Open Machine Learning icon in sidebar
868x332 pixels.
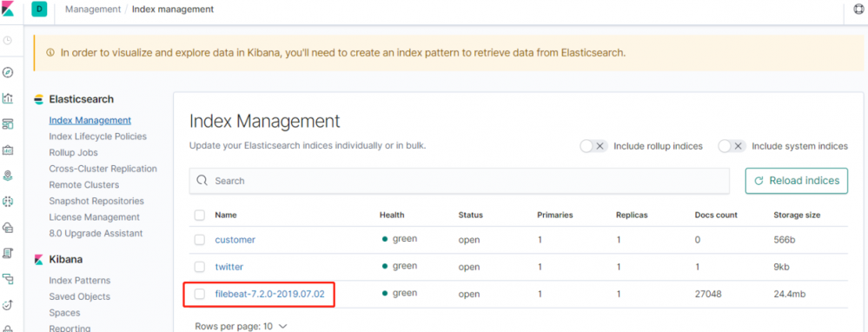coord(8,202)
